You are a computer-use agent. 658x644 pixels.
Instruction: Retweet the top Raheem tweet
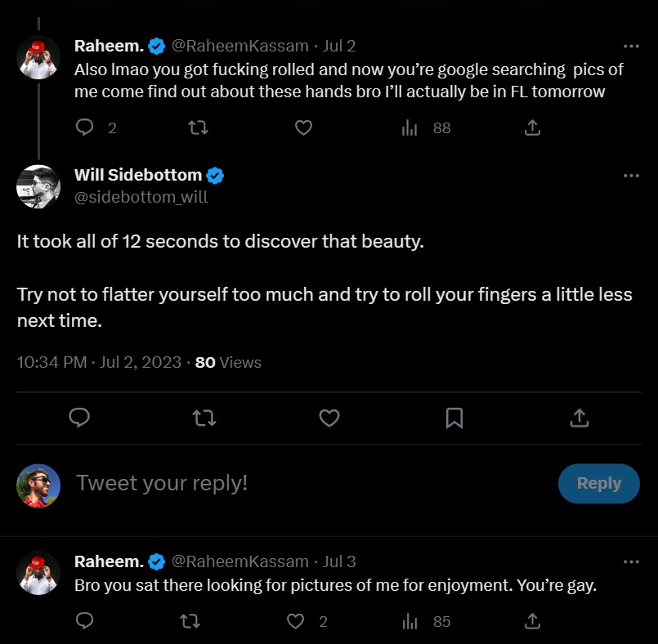(x=198, y=127)
